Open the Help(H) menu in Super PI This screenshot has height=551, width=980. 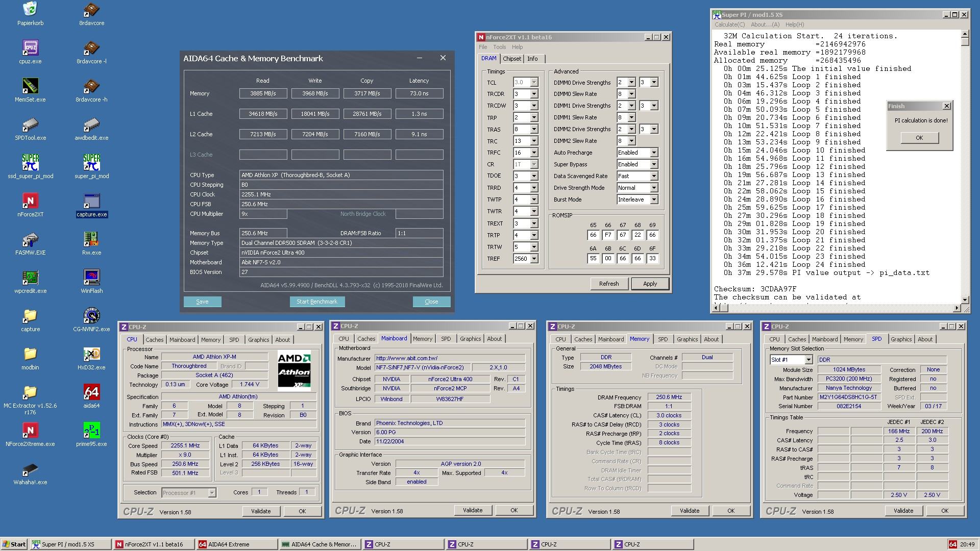(x=795, y=24)
